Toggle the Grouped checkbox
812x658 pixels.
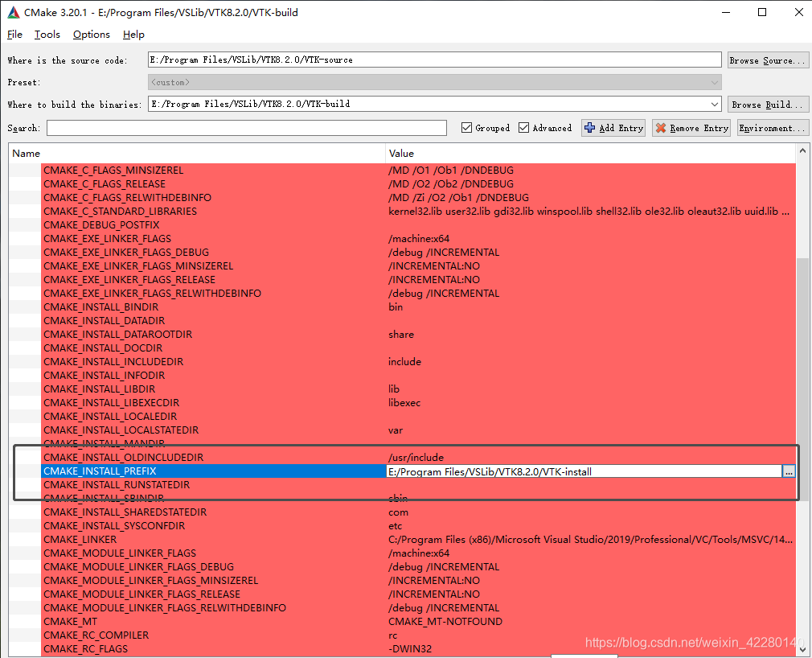pos(466,127)
